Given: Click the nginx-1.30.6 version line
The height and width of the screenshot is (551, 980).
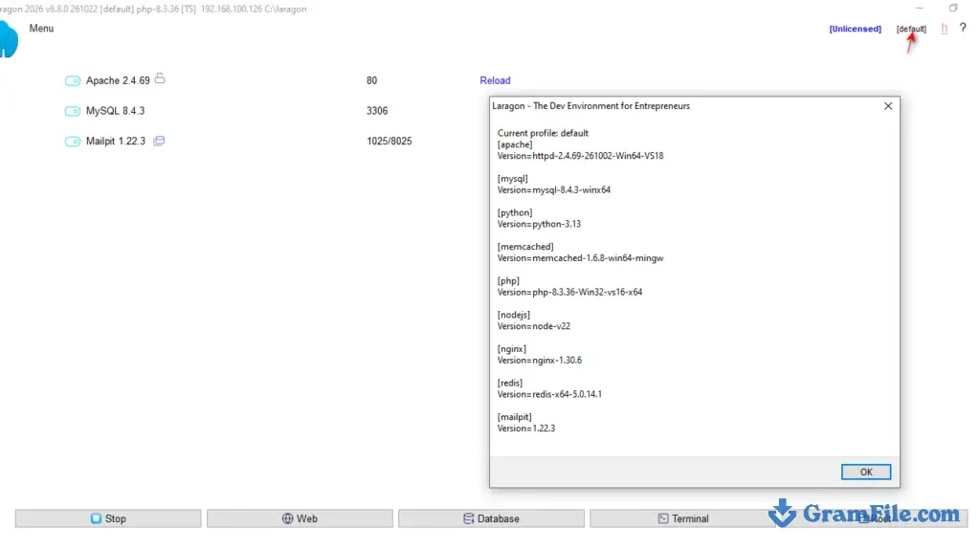Looking at the screenshot, I should [540, 360].
